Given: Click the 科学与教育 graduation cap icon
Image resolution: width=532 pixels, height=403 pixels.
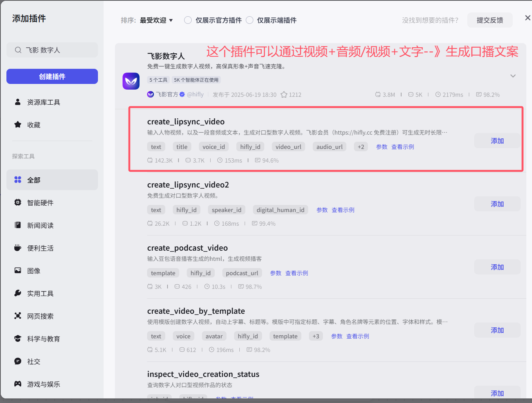Looking at the screenshot, I should (18, 338).
